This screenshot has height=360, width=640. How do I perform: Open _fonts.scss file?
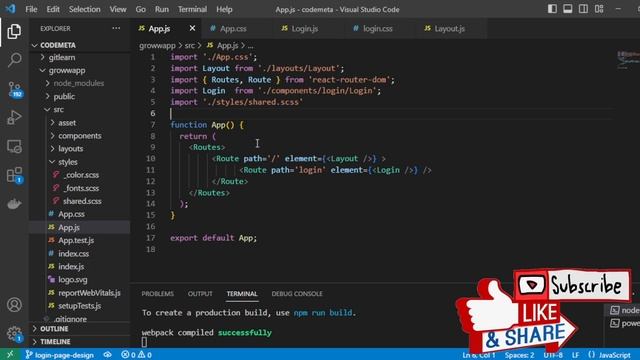80,188
